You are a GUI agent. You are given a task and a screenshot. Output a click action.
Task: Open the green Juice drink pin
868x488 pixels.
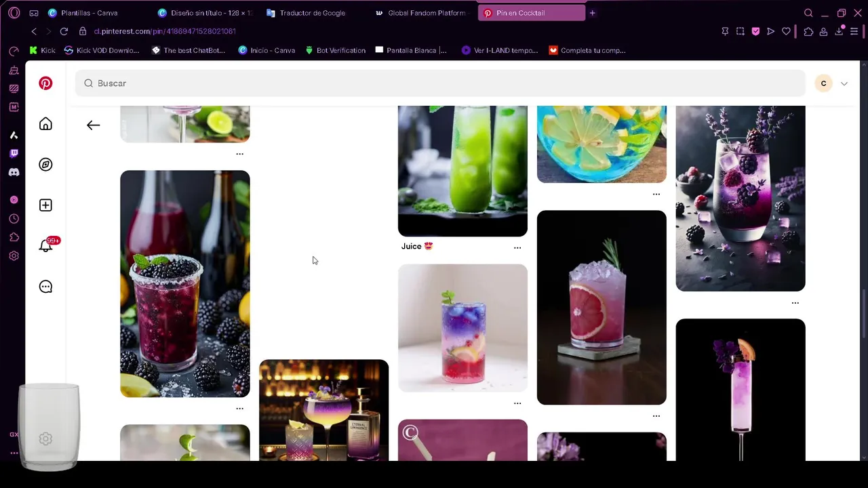tap(462, 171)
